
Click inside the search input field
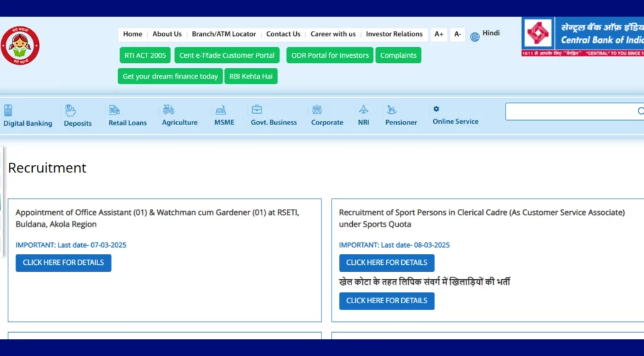[569, 111]
